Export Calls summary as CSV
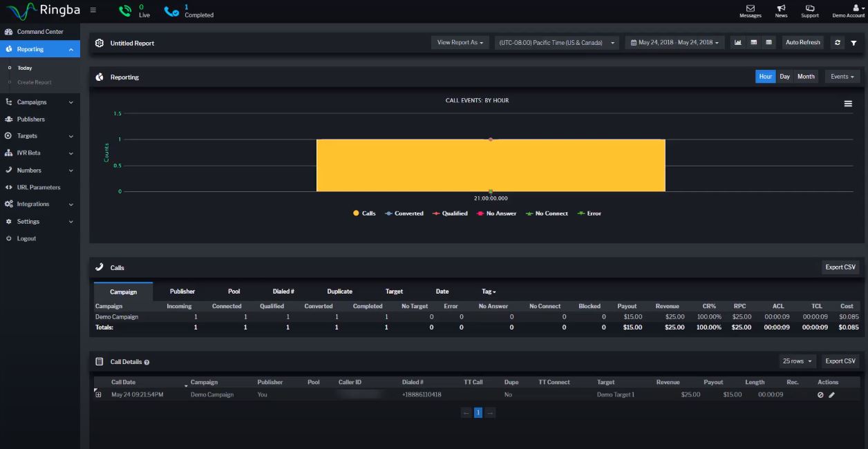The width and height of the screenshot is (868, 449). pyautogui.click(x=840, y=267)
